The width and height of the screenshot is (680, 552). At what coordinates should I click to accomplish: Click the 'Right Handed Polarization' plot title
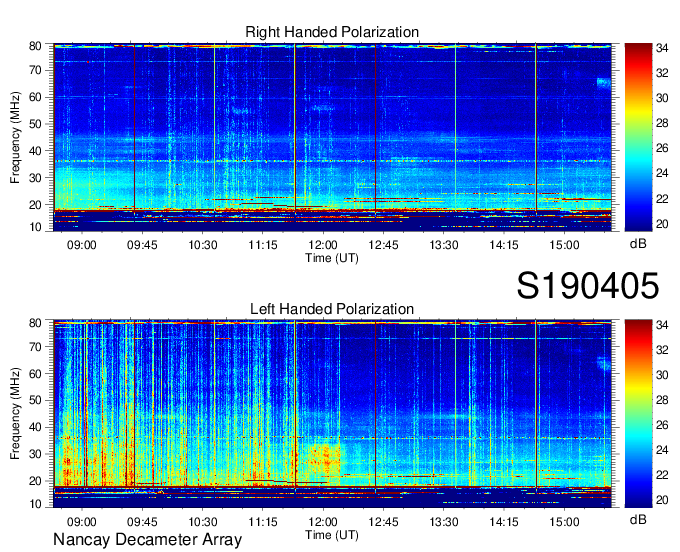point(332,32)
